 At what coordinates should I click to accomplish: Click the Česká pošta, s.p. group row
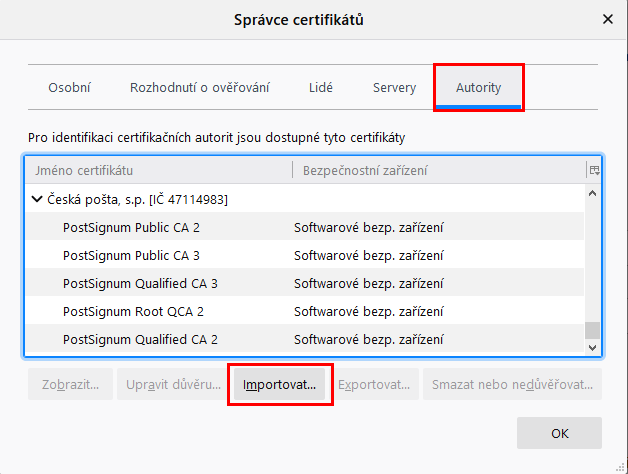coord(138,199)
